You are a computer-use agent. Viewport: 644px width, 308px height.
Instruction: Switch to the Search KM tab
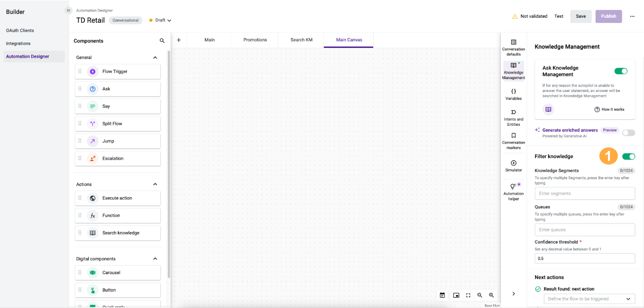click(x=301, y=40)
